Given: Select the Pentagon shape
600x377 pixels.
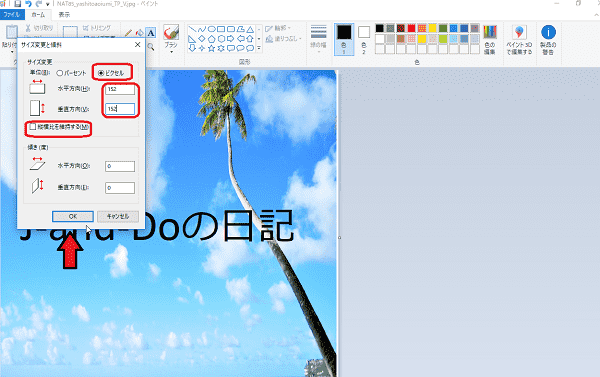Looking at the screenshot, I should (211, 39).
